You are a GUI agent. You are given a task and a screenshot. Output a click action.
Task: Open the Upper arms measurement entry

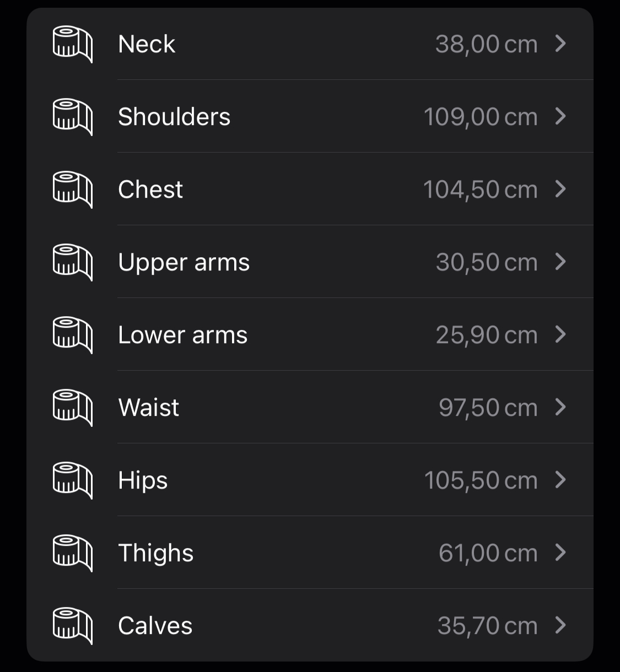tap(184, 262)
